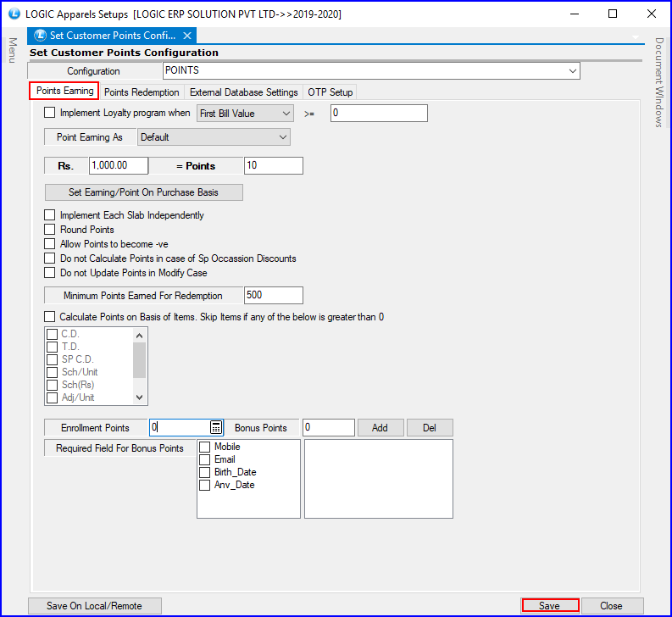Screen dimensions: 672x617
Task: Check the Birth_Date required field
Action: tap(205, 472)
